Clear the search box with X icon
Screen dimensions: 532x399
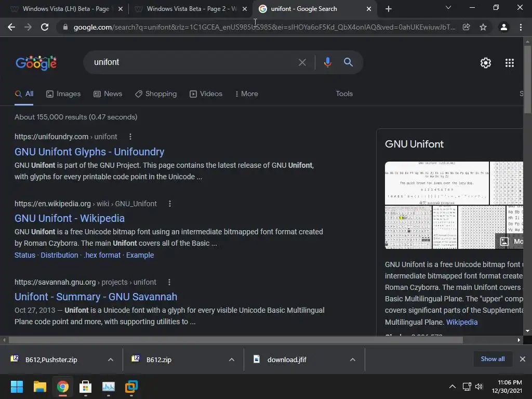[x=302, y=62]
